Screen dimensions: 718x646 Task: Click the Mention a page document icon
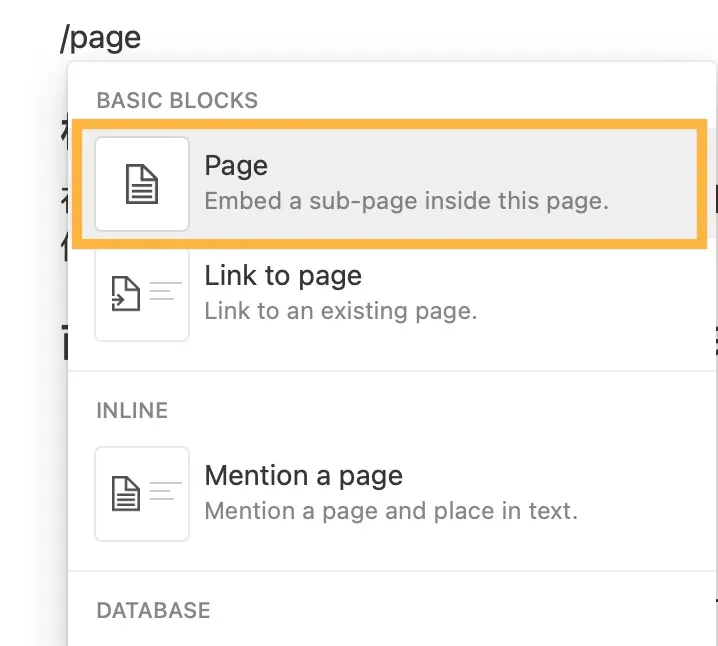[x=126, y=494]
